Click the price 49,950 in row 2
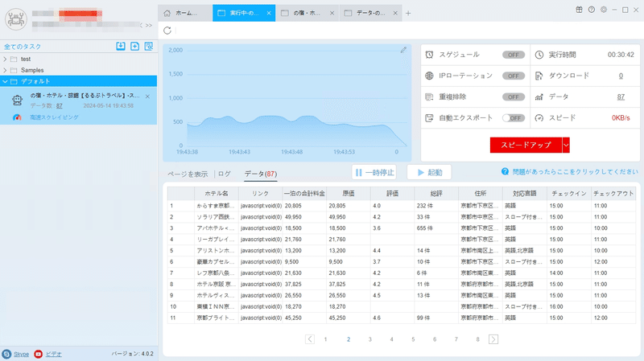The height and width of the screenshot is (361, 644). [293, 217]
